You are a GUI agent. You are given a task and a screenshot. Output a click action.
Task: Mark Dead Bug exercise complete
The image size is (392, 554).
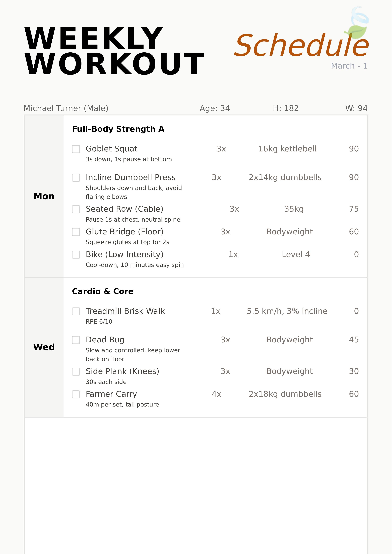click(x=76, y=340)
